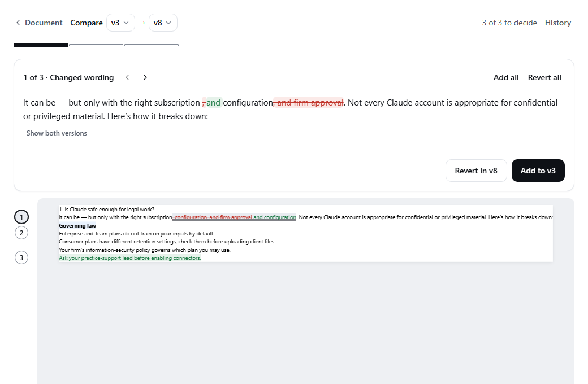
Task: Select first progress segment
Action: 41,45
